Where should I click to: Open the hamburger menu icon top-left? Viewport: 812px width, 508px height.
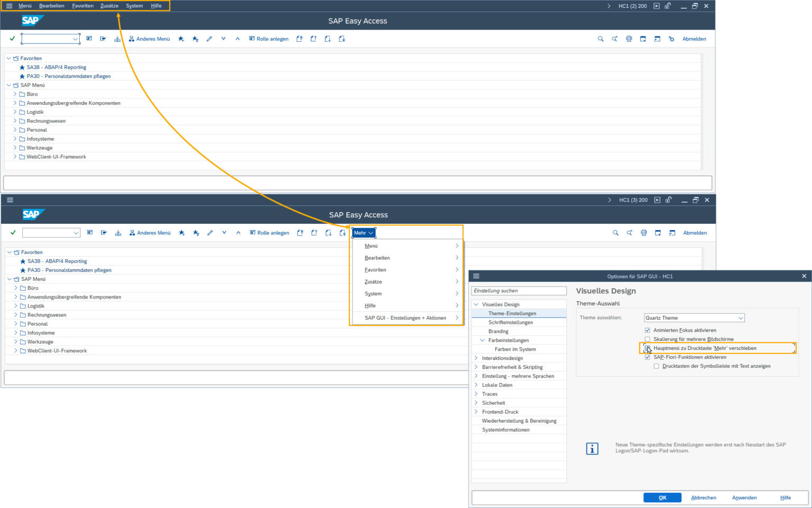click(x=9, y=6)
